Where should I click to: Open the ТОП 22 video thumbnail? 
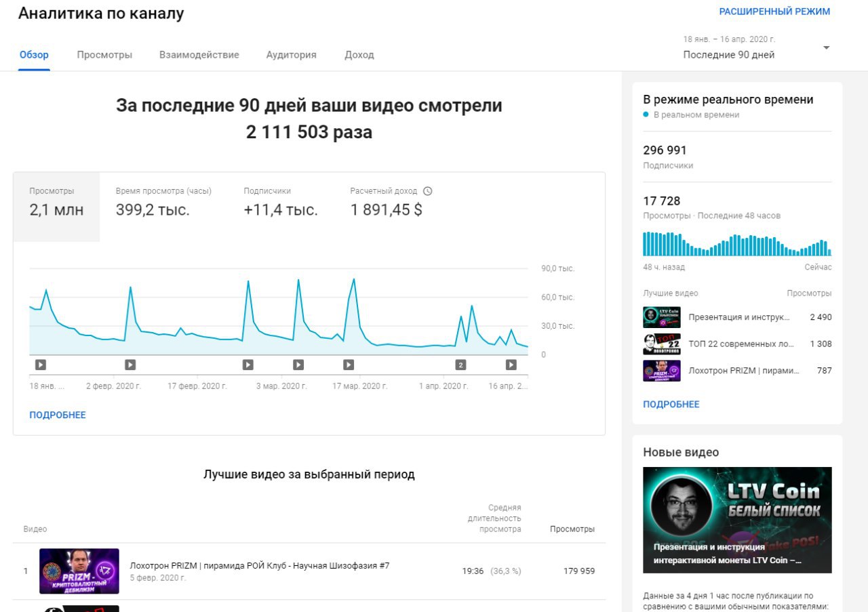click(662, 344)
